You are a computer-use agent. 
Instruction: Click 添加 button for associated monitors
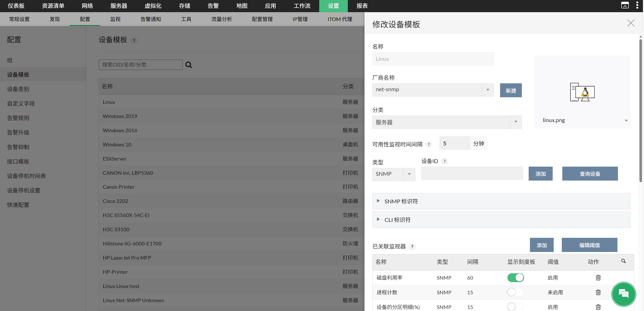(x=542, y=245)
